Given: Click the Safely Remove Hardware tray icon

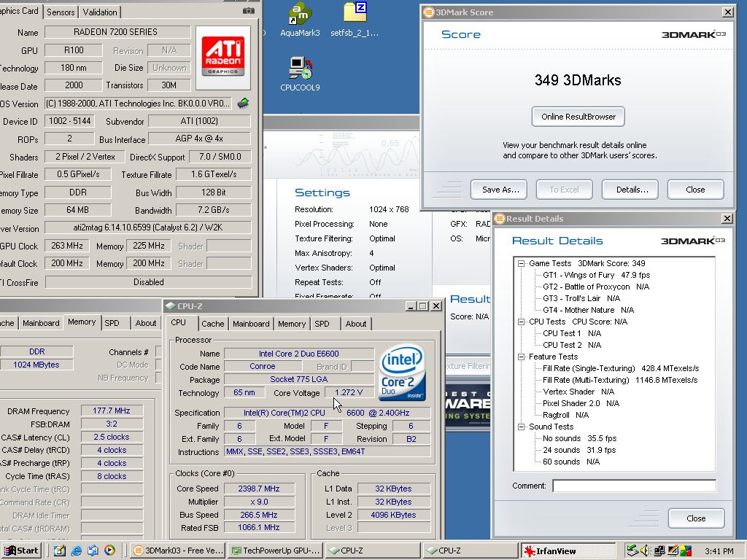Looking at the screenshot, I should [x=632, y=551].
